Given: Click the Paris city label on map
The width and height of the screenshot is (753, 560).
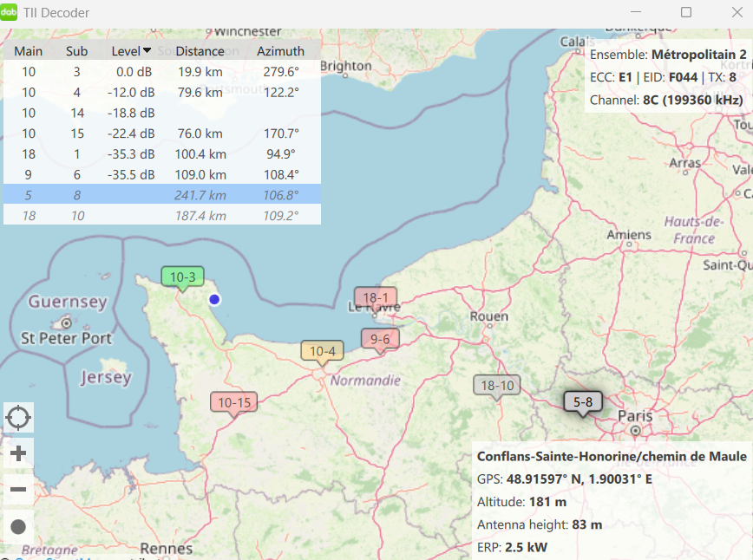Looking at the screenshot, I should coord(635,415).
